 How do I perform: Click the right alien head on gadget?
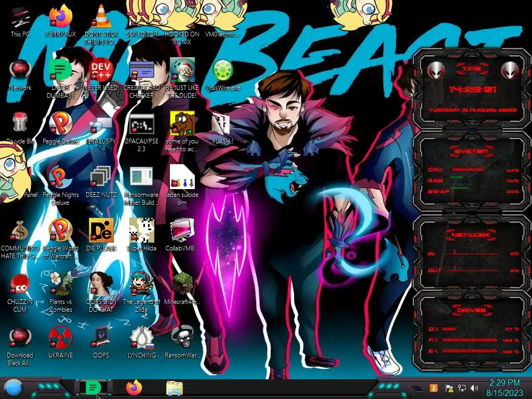click(510, 70)
